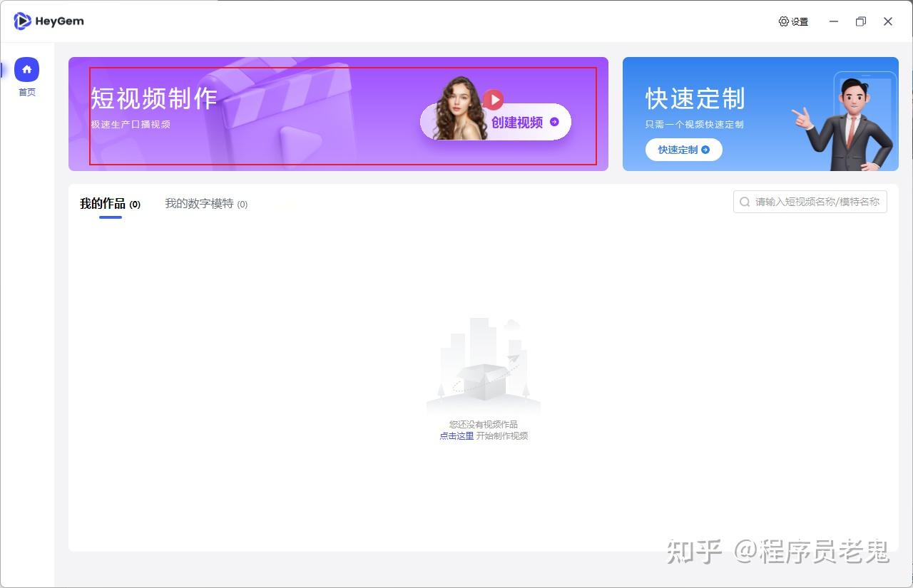Switch to 我的作品 tab
Viewport: 913px width, 588px height.
(110, 204)
